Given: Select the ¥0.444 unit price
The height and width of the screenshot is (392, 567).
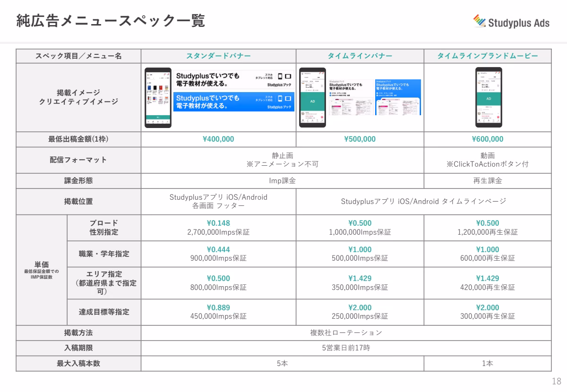Looking at the screenshot, I should [218, 250].
